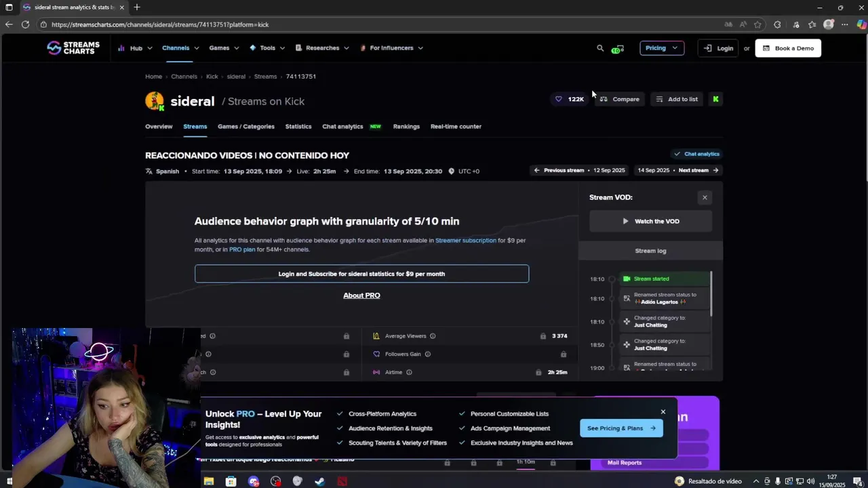The image size is (868, 488).
Task: Click stream log scrollbar
Action: [x=711, y=294]
